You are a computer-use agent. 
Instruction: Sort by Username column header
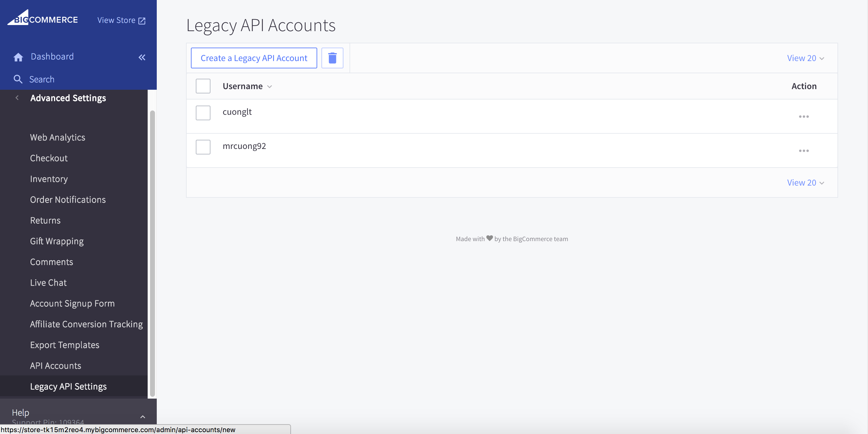(x=247, y=86)
